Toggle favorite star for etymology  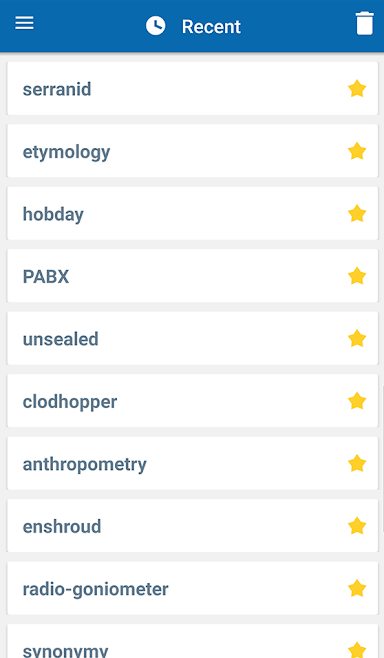pyautogui.click(x=357, y=151)
